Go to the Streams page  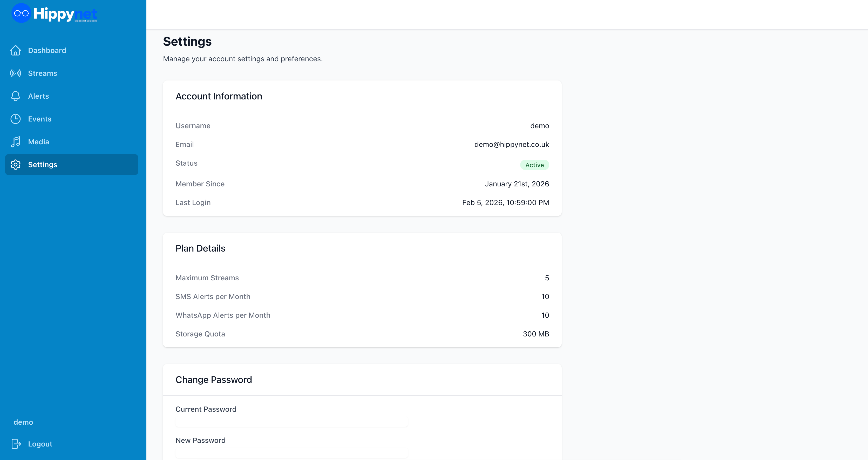[43, 73]
